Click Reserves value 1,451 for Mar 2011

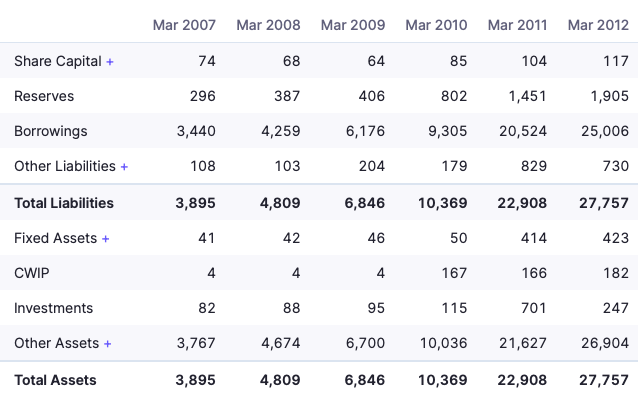point(525,96)
